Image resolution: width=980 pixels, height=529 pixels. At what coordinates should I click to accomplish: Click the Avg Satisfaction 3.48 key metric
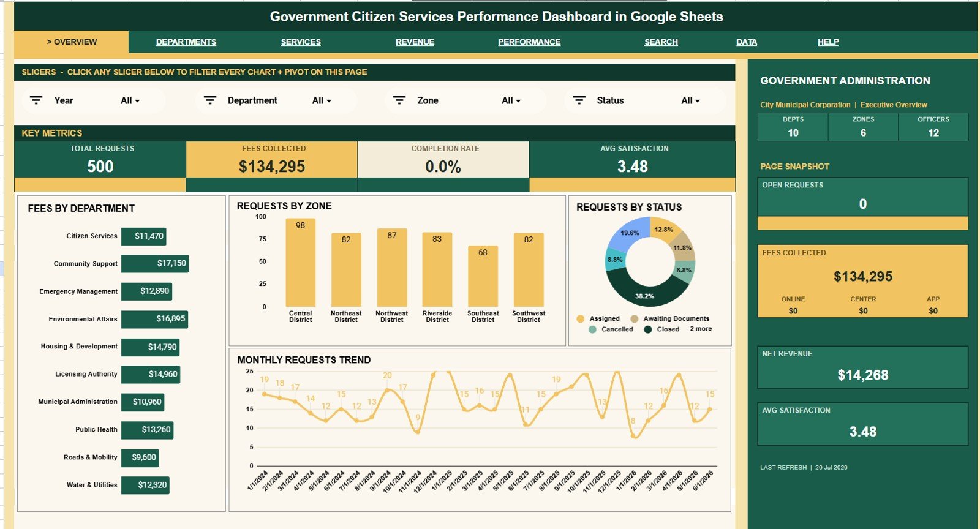[633, 167]
